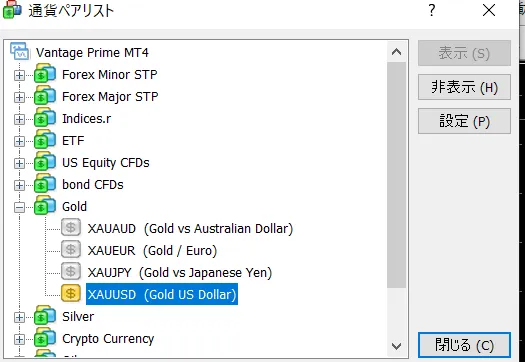
Task: Click the Indices.r group icon
Action: click(45, 118)
